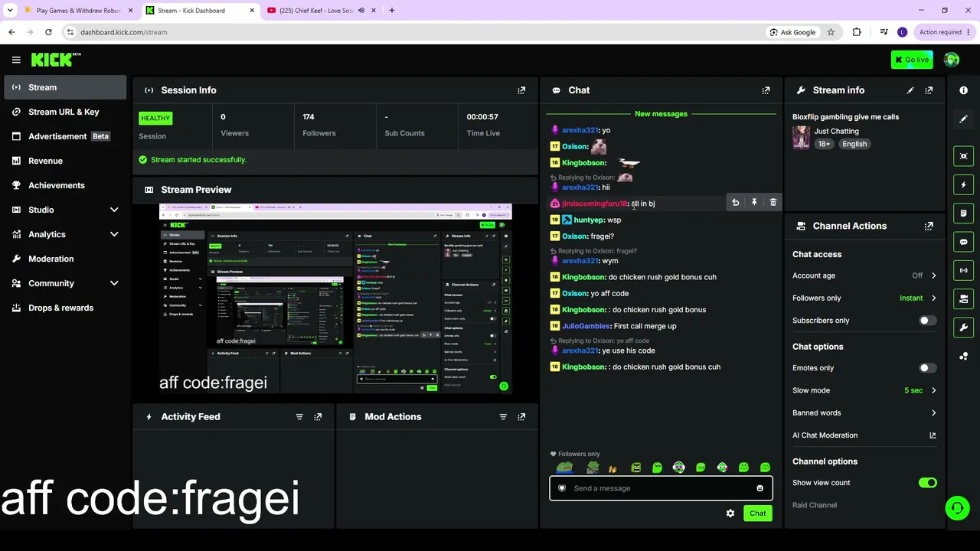This screenshot has height=551, width=980.
Task: Switch to Play Games & Withdraw Robux tab
Action: tap(78, 11)
